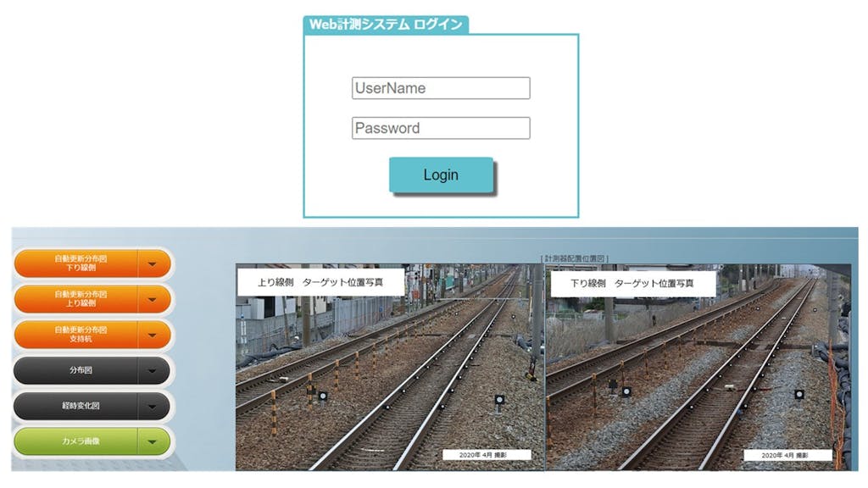
Task: Expand the arrow next to 経時変化図
Action: click(x=153, y=407)
